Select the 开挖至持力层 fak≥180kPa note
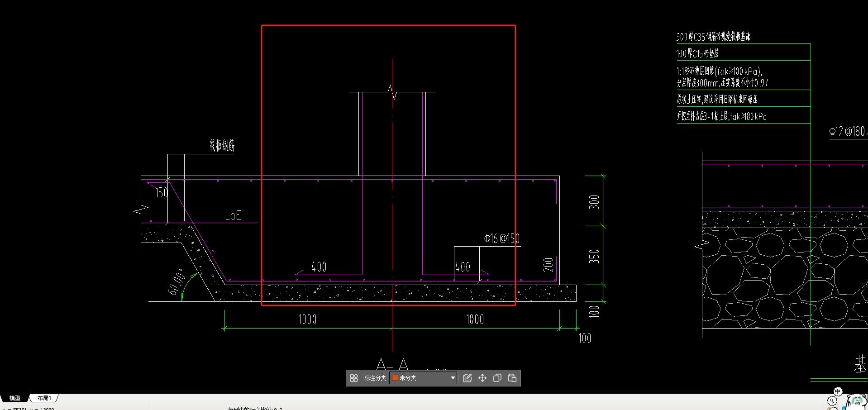 (x=722, y=116)
